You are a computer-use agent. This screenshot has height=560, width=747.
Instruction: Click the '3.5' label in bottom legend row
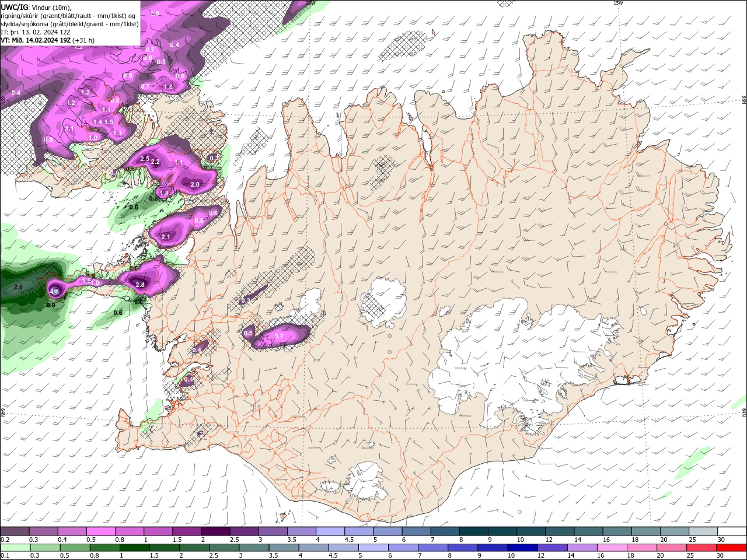pos(273,555)
